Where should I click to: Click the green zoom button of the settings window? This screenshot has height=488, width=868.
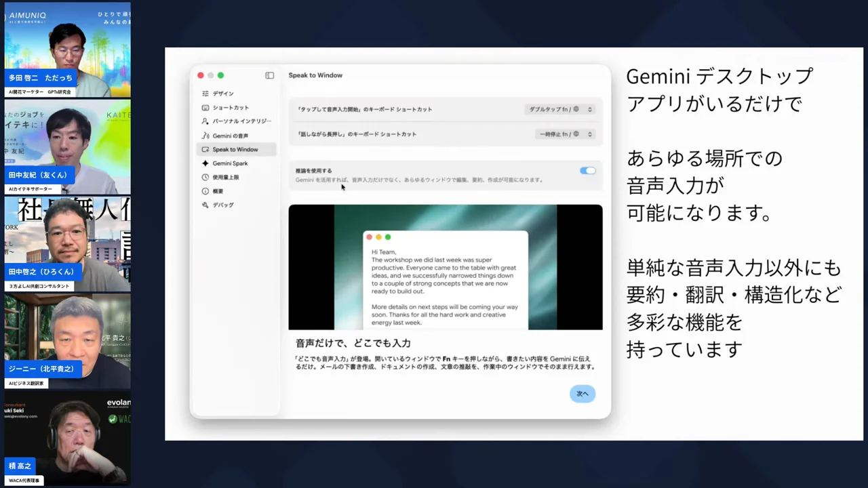click(220, 75)
